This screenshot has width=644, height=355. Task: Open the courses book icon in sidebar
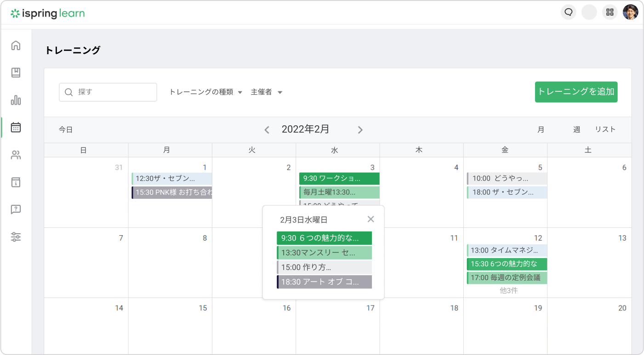(x=16, y=73)
